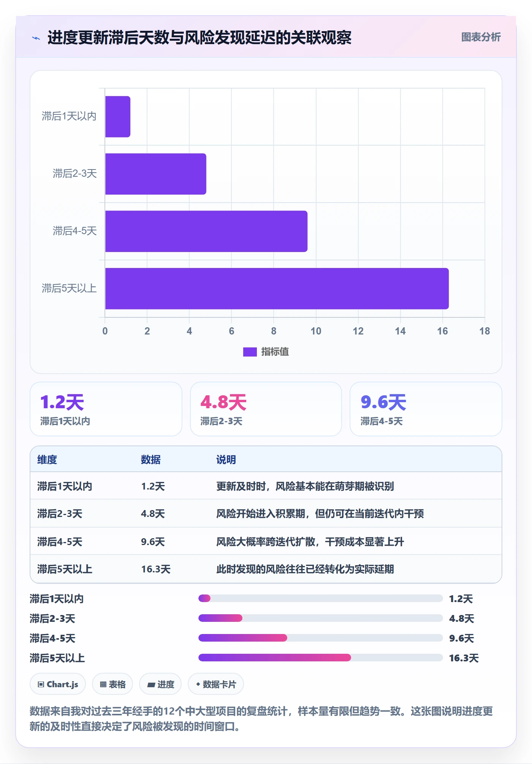Image resolution: width=532 pixels, height=764 pixels.
Task: Click the 16.3天 progress value label
Action: point(464,658)
